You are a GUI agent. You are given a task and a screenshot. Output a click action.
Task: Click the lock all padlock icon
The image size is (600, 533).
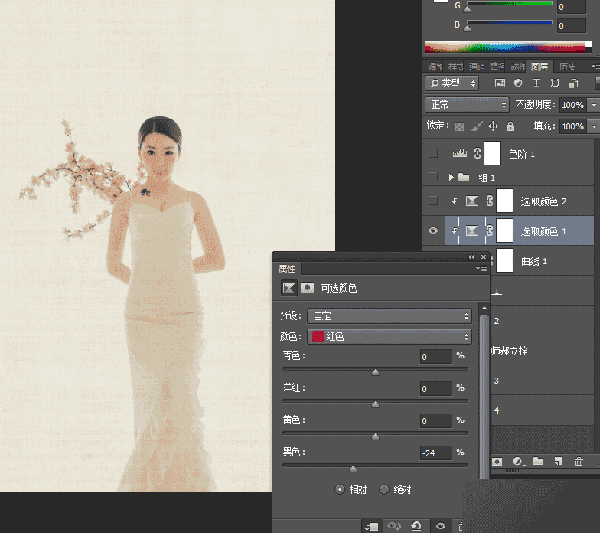click(510, 127)
